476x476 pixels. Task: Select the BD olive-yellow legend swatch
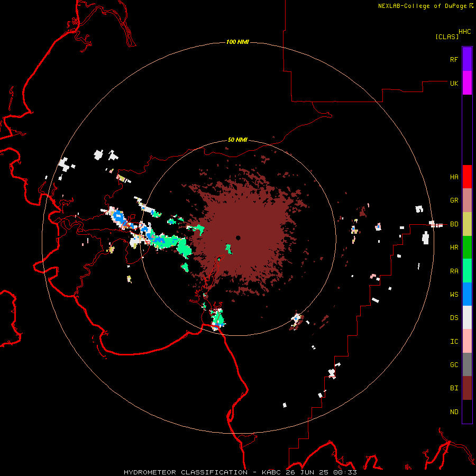click(467, 224)
